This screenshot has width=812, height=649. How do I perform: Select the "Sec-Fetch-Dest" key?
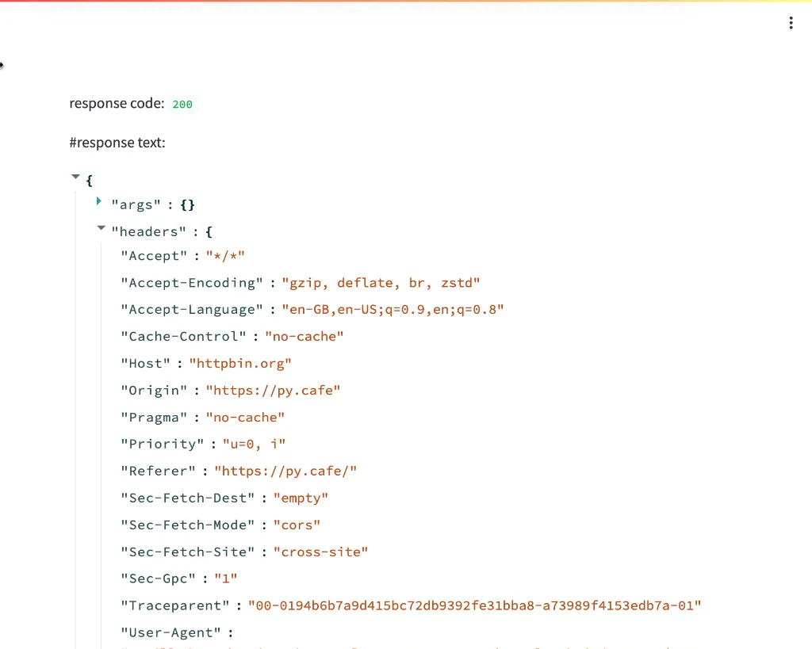click(188, 498)
